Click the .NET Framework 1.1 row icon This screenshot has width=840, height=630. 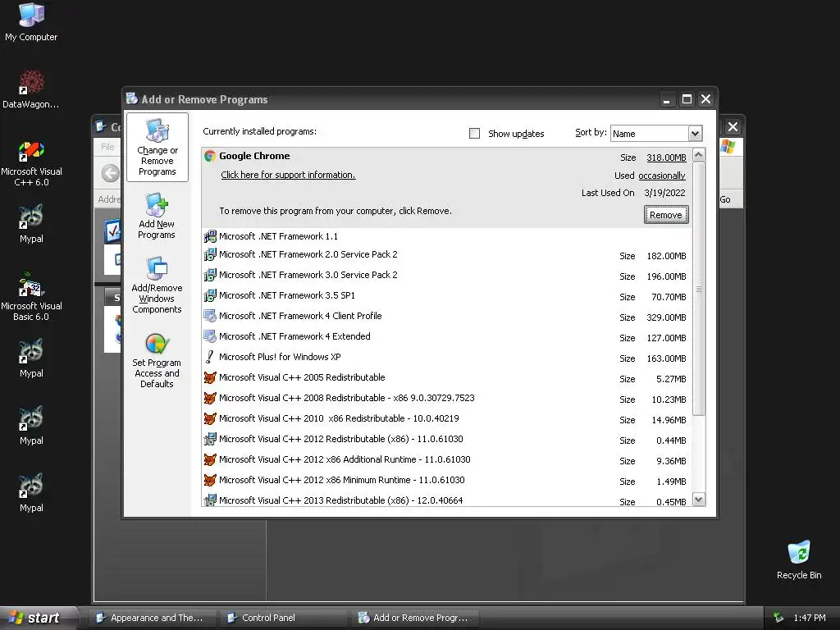(210, 236)
